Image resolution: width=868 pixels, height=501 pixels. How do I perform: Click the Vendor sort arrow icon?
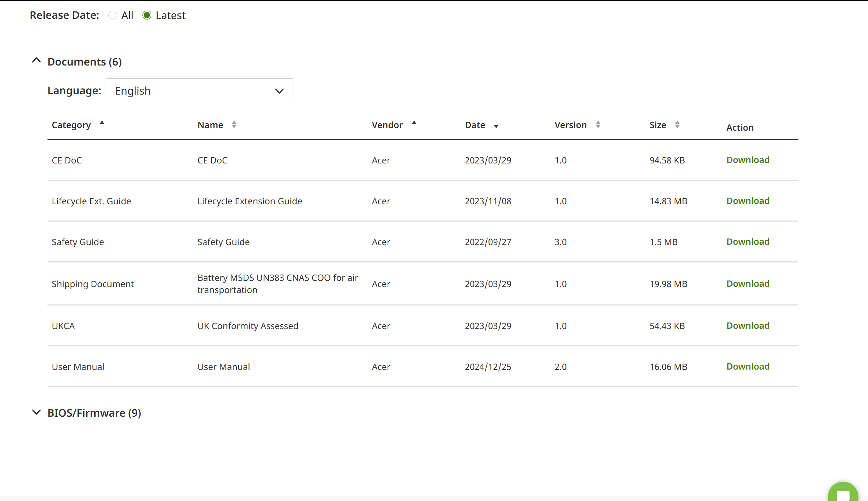click(414, 123)
